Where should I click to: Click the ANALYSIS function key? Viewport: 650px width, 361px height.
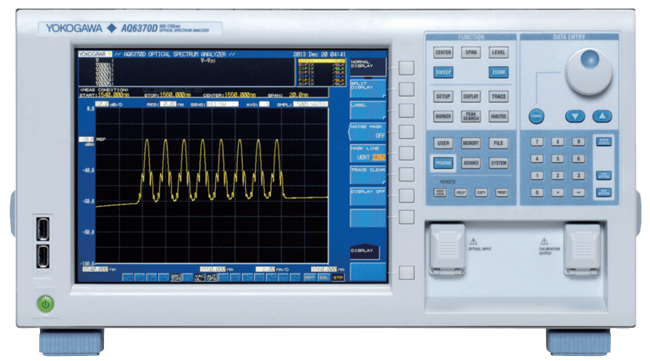click(498, 116)
